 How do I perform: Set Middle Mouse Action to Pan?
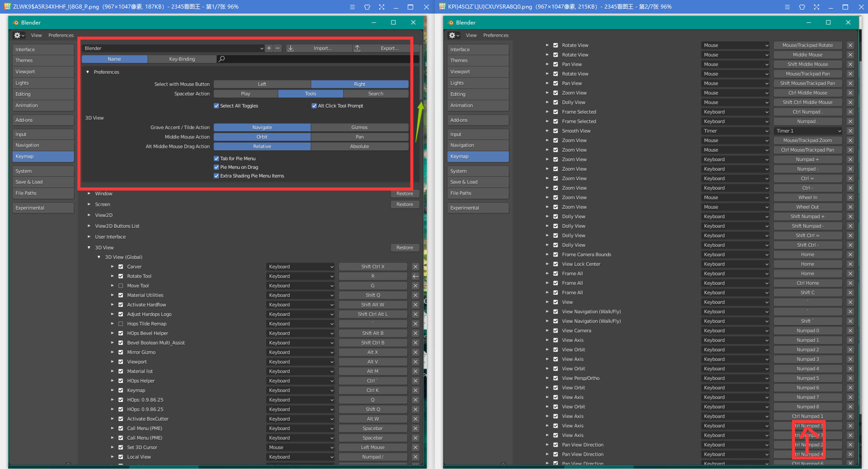(360, 137)
